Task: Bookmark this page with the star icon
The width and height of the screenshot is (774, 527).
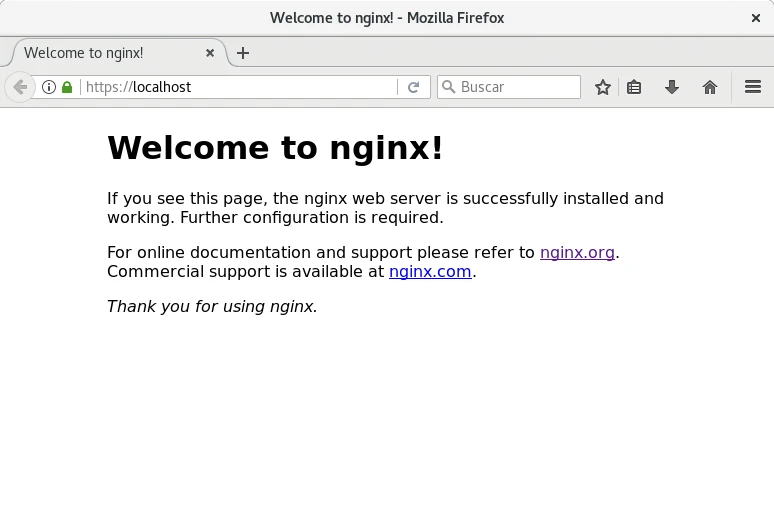Action: tap(603, 87)
